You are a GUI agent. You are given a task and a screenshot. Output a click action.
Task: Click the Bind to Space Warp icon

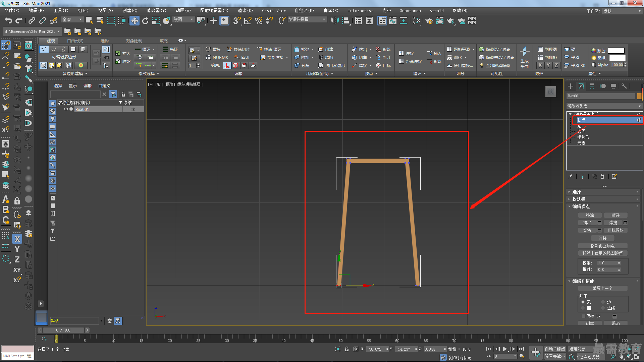(x=53, y=21)
